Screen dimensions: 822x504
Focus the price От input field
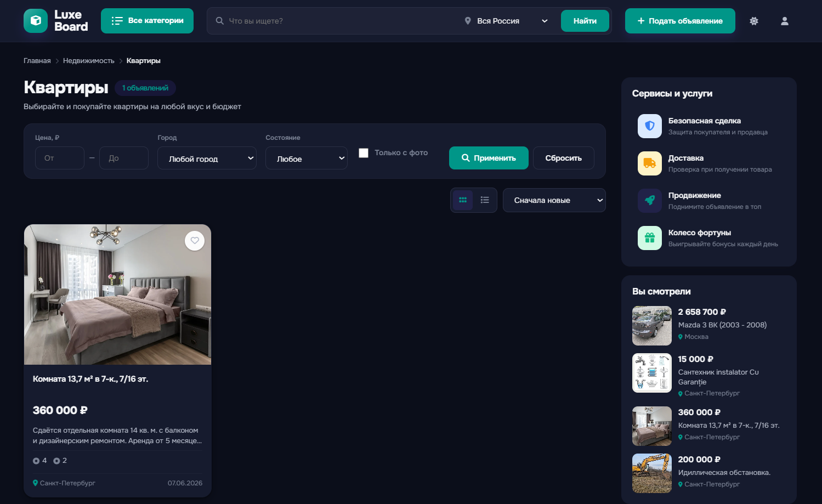[60, 158]
